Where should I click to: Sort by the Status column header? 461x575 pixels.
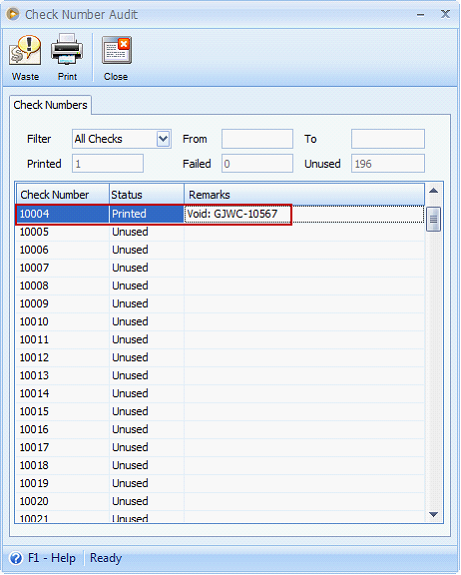click(147, 194)
